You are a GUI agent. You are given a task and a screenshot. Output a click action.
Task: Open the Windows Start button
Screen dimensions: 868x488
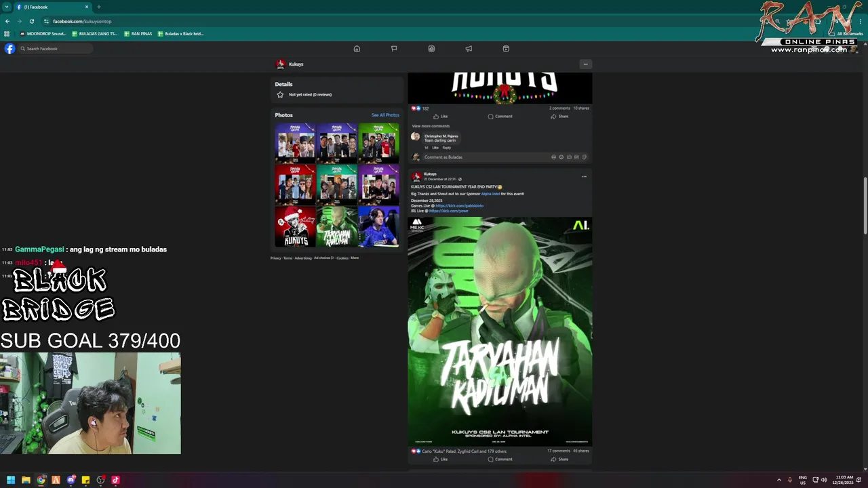point(11,480)
